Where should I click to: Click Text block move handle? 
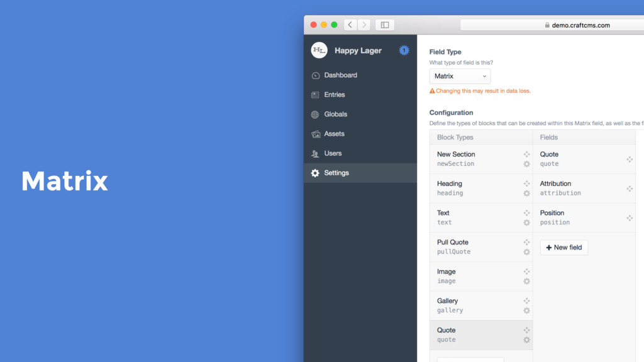[x=526, y=213]
